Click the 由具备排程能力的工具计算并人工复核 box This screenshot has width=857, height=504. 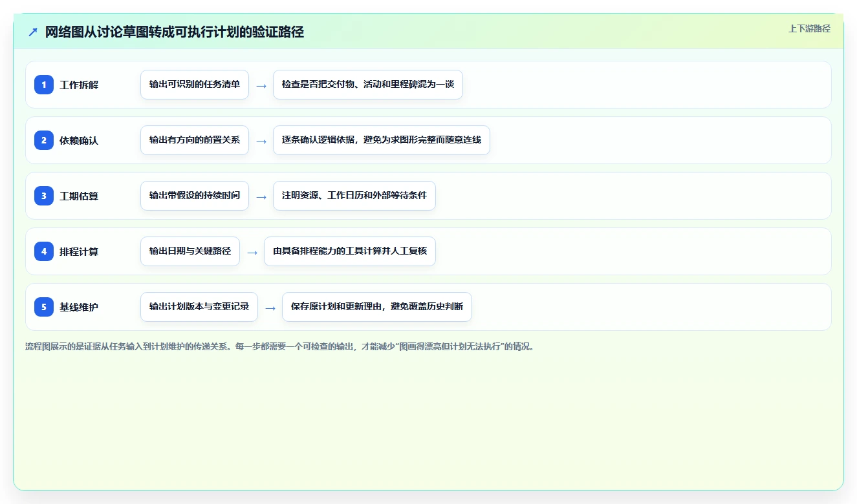(x=350, y=251)
